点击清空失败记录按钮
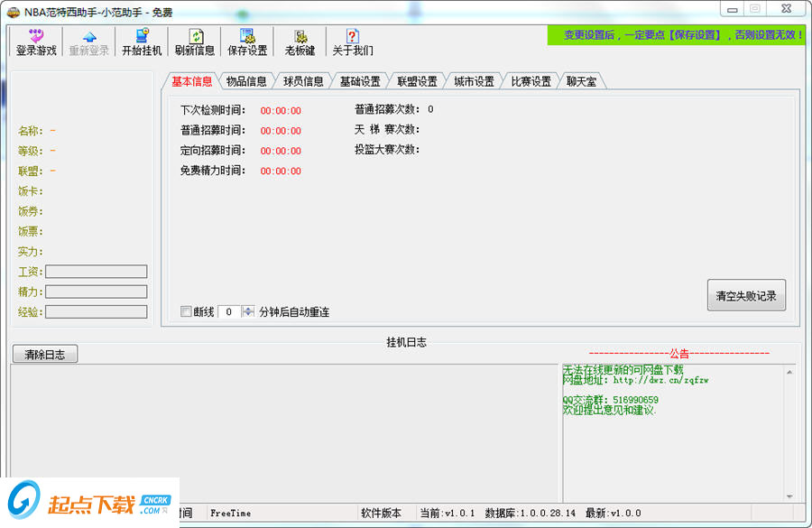812x528 pixels. 745,295
